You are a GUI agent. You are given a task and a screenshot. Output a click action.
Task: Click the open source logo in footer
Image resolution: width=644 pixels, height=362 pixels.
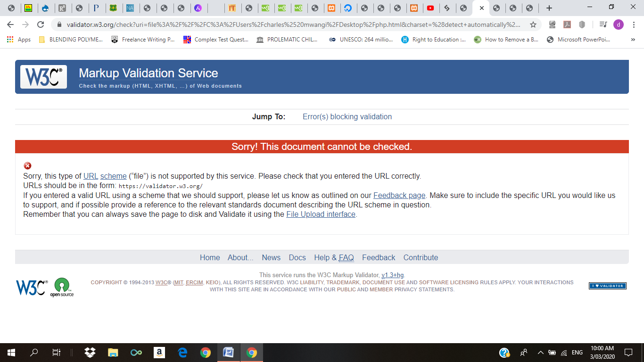[x=62, y=287]
